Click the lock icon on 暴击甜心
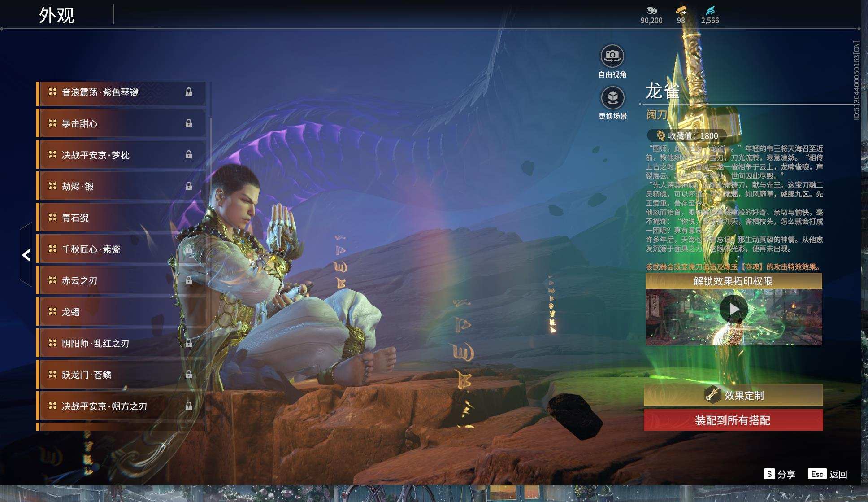The width and height of the screenshot is (868, 502). pos(189,123)
